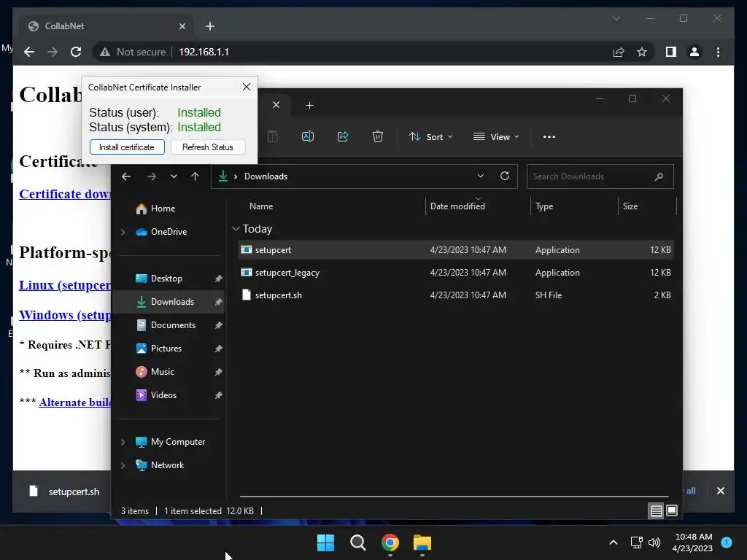Open the volume tray icon
Screen dimensions: 747x560
[x=654, y=542]
